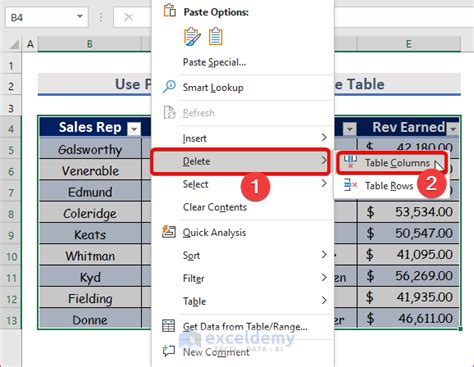This screenshot has height=367, width=474.
Task: Select column B header
Action: [x=90, y=44]
